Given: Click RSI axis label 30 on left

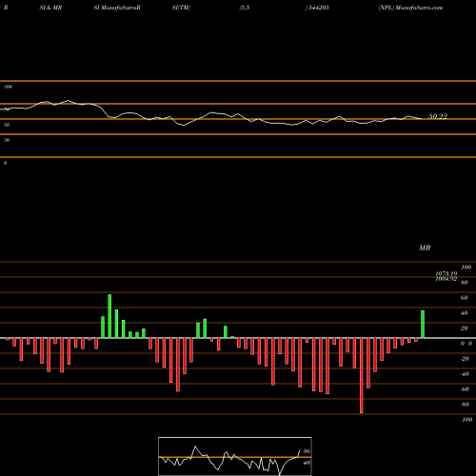Looking at the screenshot, I should (7, 140).
